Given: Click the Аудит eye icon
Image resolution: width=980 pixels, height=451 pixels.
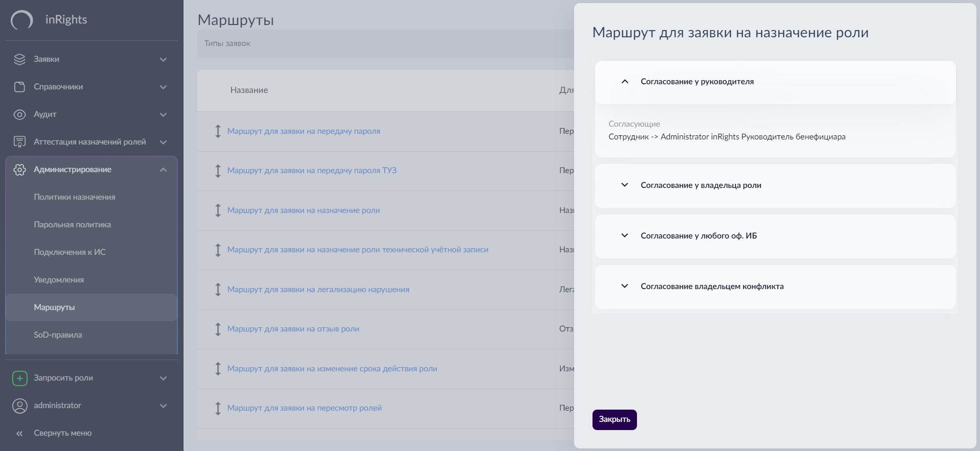Looking at the screenshot, I should pyautogui.click(x=19, y=114).
